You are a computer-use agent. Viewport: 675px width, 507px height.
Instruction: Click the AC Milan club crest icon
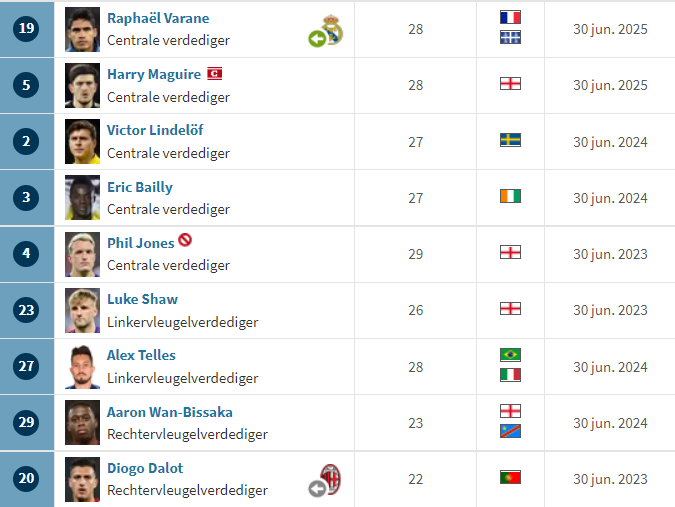[x=331, y=479]
